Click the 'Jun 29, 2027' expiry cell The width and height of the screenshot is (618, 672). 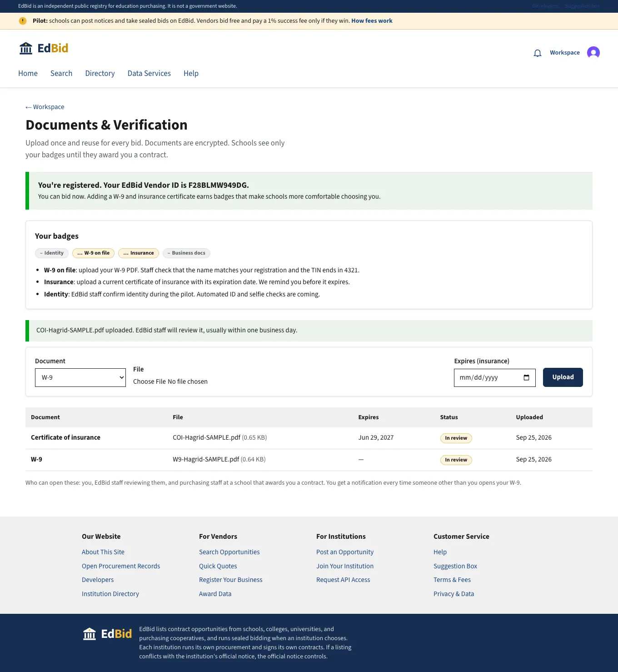coord(376,438)
